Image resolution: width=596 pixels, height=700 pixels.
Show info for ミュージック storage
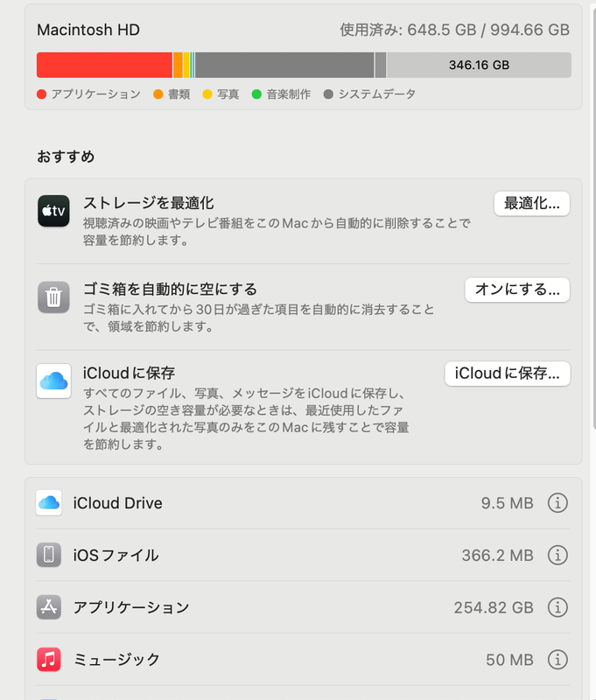[557, 660]
